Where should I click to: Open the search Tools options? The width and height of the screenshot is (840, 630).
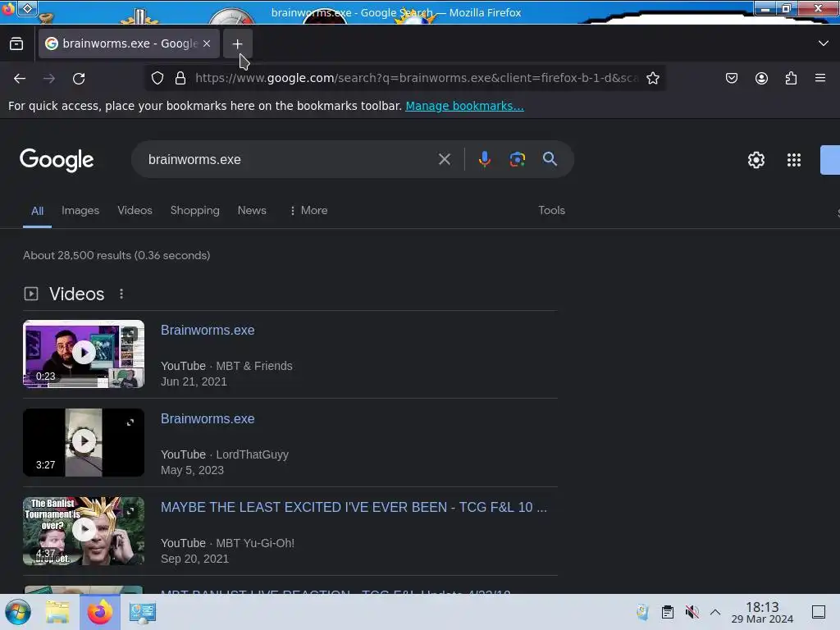click(x=552, y=211)
